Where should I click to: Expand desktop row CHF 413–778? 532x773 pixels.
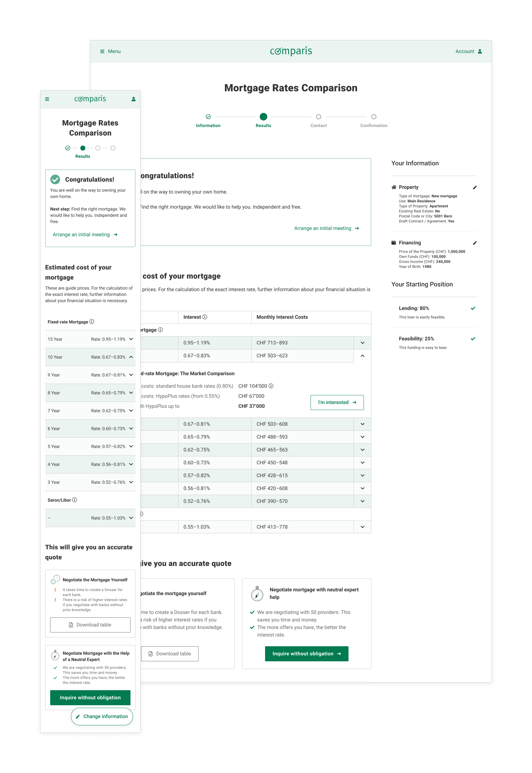pyautogui.click(x=363, y=527)
